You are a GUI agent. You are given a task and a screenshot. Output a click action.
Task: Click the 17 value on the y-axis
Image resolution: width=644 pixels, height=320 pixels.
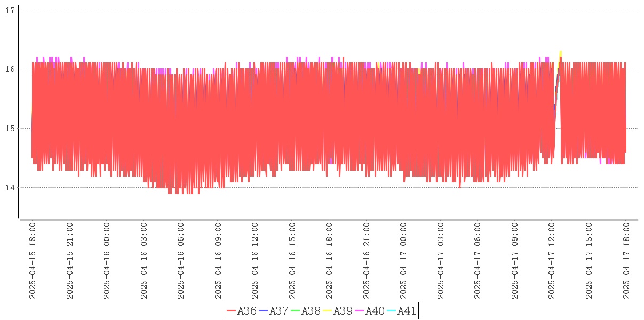click(x=9, y=10)
